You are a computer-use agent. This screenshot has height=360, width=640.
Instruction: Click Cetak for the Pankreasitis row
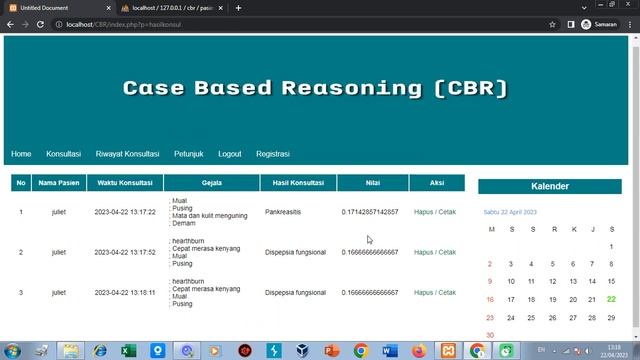click(447, 212)
